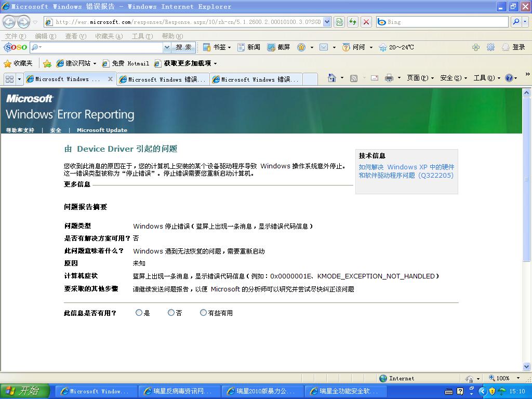532x399 pixels.
Task: Click the compatibility view icon beside address bar
Action: pos(339,22)
